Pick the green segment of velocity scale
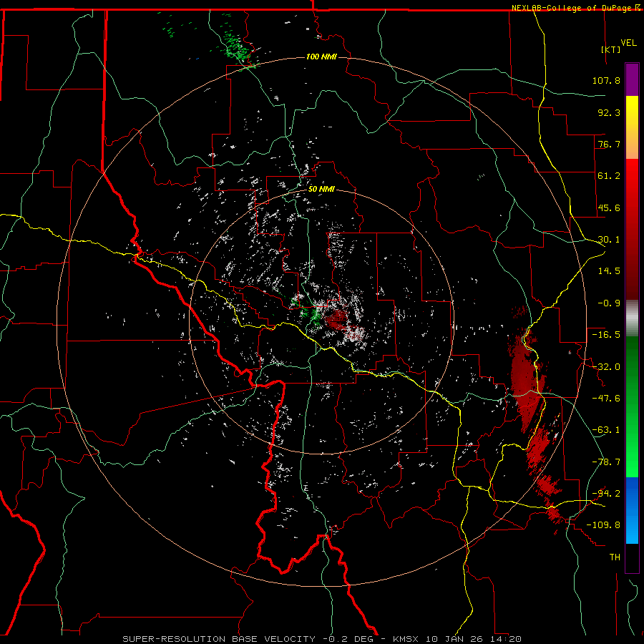The width and height of the screenshot is (644, 644). (x=632, y=406)
